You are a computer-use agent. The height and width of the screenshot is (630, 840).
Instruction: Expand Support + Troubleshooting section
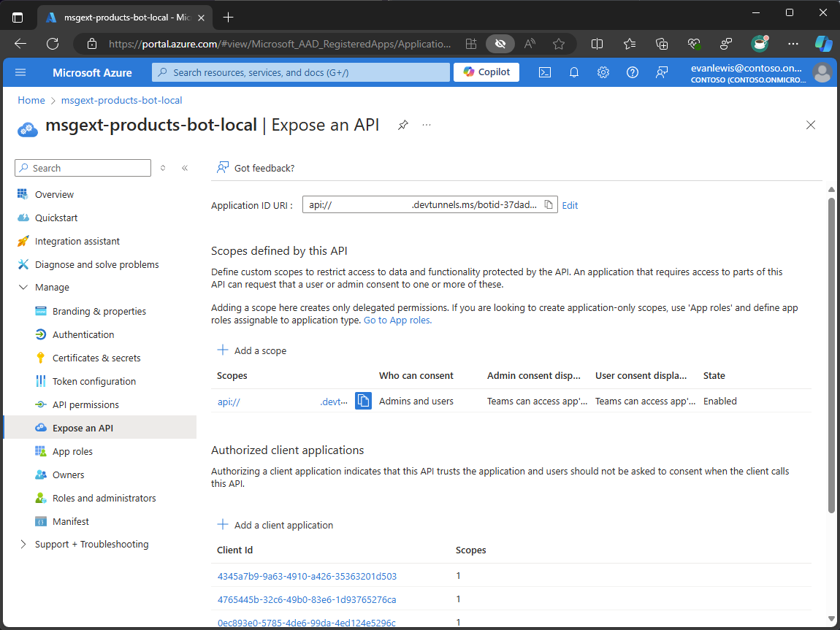click(x=23, y=545)
